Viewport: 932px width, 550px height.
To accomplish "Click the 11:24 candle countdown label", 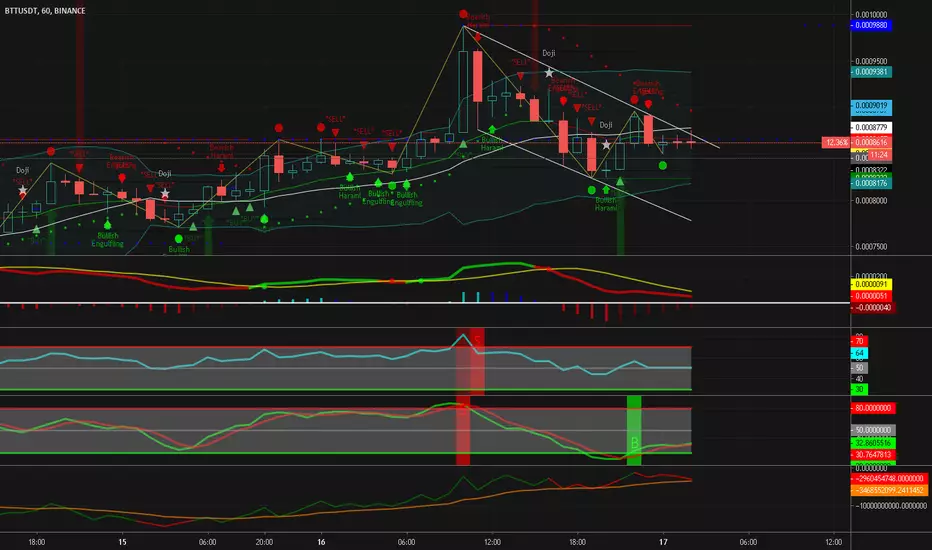I will tap(879, 155).
